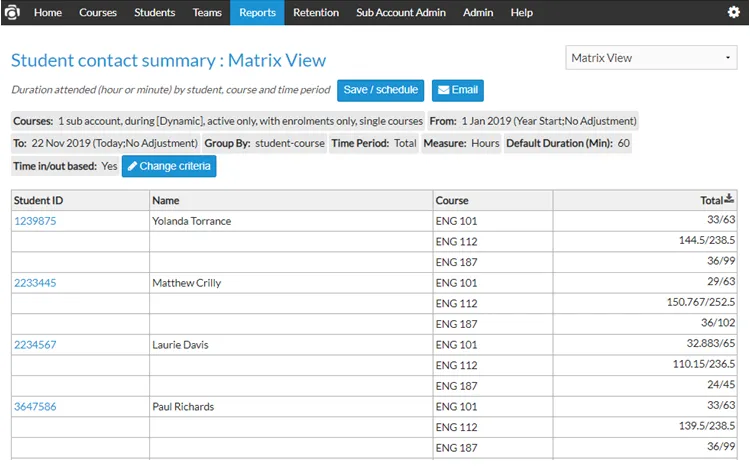Click the 139.5/238.5 total value
Viewport: 750px width, 466px height.
coord(707,426)
